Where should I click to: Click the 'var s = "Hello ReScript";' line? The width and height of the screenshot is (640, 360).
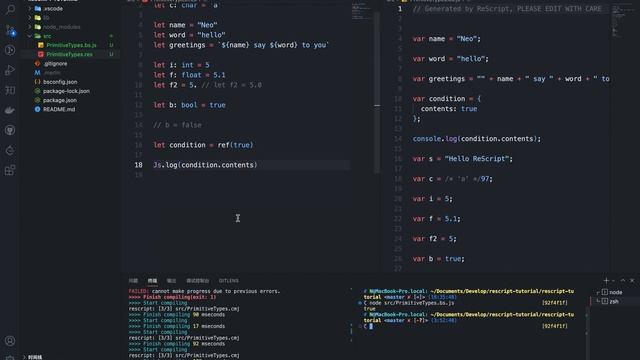tap(462, 159)
